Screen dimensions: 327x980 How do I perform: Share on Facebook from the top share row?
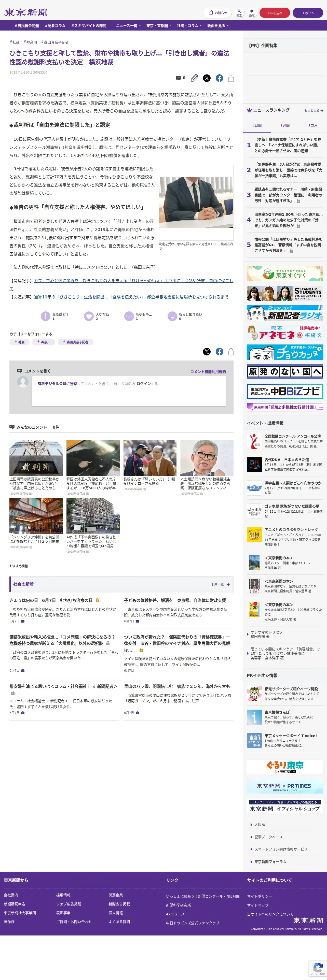click(x=219, y=78)
